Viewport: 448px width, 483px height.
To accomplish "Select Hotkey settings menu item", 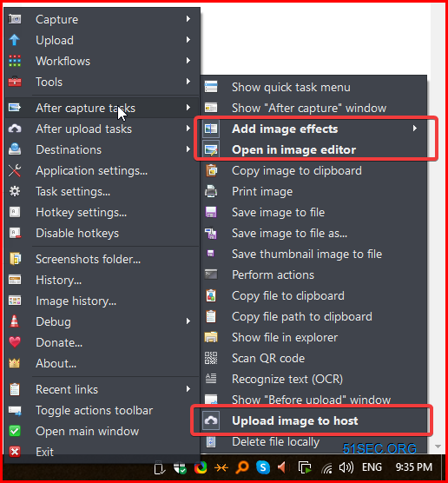I will pos(102,213).
